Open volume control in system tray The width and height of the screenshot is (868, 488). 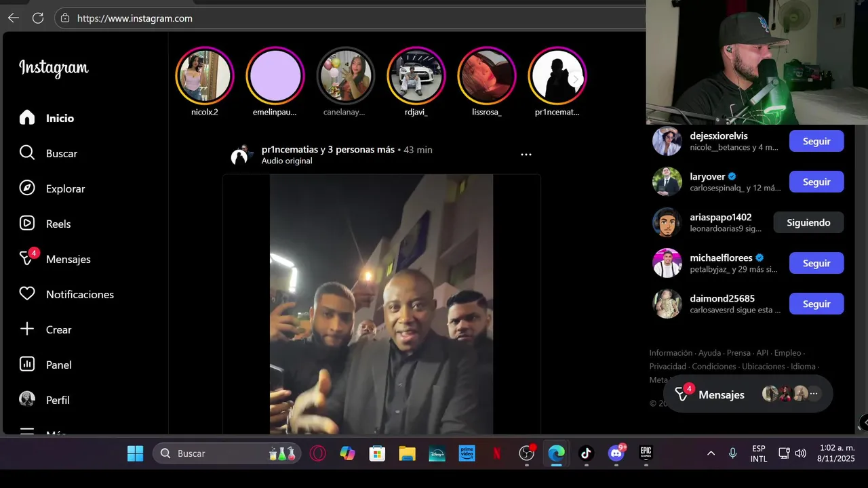[x=800, y=453]
